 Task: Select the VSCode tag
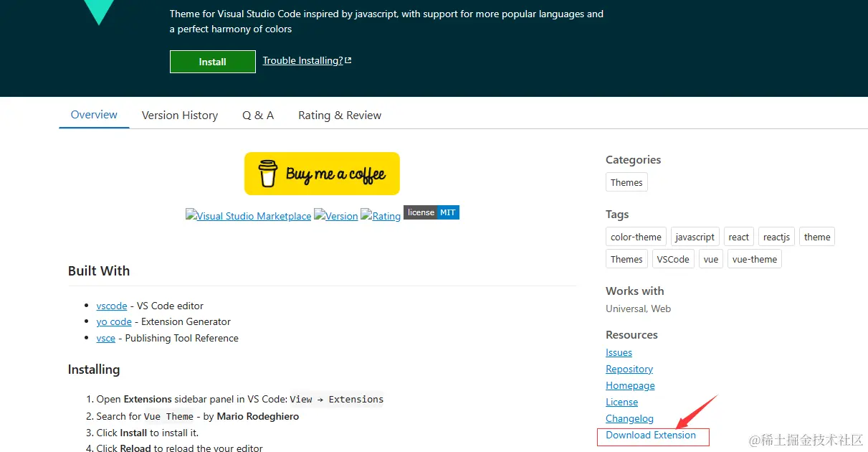click(673, 259)
